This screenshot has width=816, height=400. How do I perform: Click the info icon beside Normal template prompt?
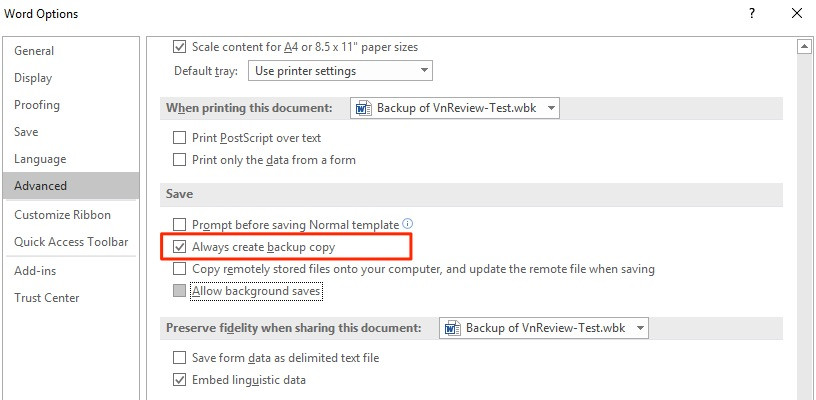[408, 224]
